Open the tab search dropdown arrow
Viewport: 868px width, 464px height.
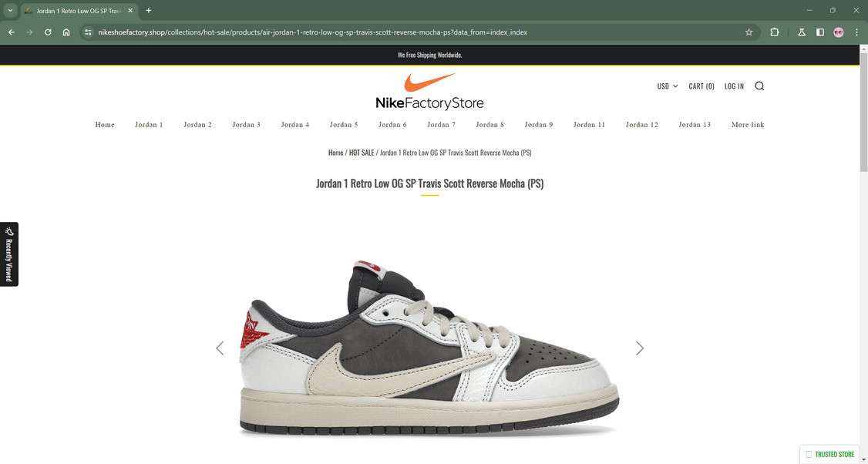pyautogui.click(x=10, y=11)
